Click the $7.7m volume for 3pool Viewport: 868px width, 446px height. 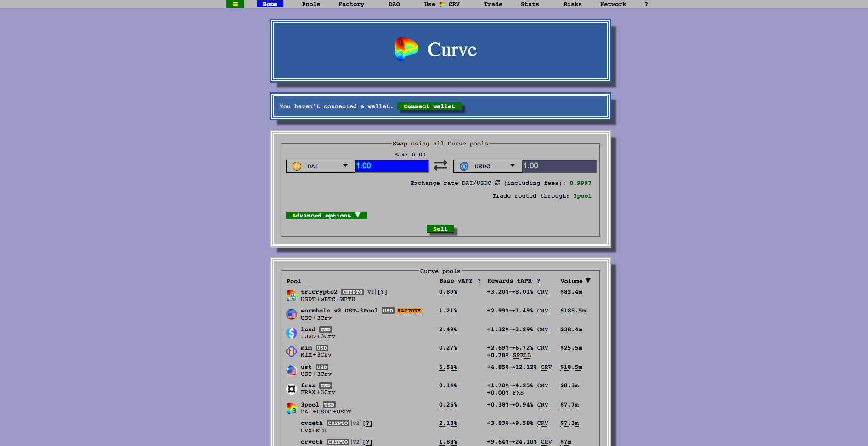(569, 405)
